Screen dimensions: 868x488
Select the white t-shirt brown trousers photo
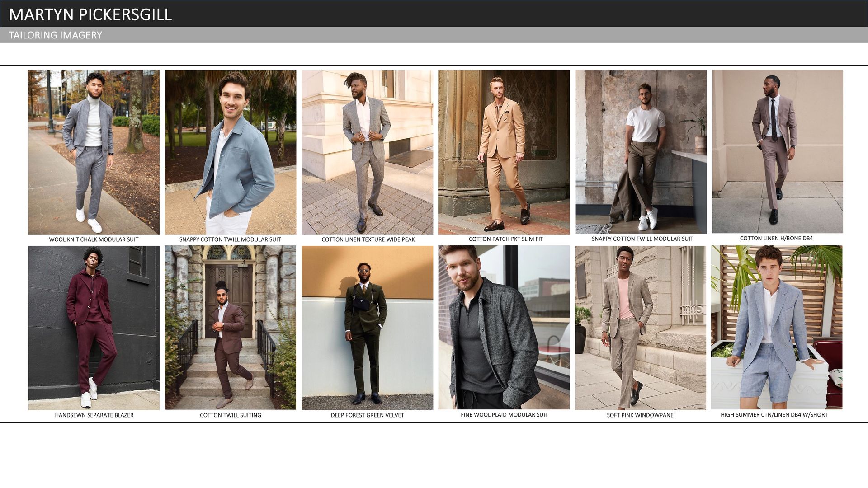pos(641,152)
